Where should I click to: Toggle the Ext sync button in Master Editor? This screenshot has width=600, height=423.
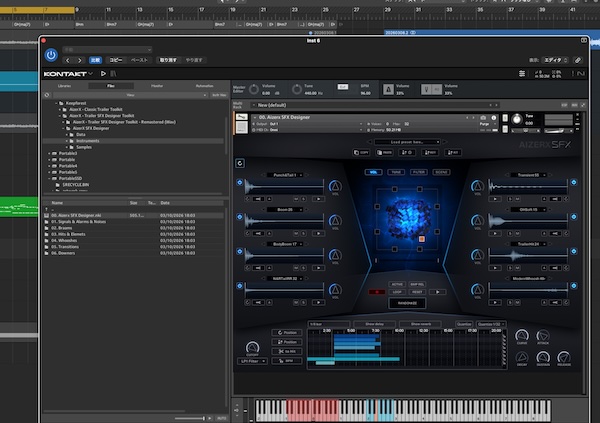[342, 87]
